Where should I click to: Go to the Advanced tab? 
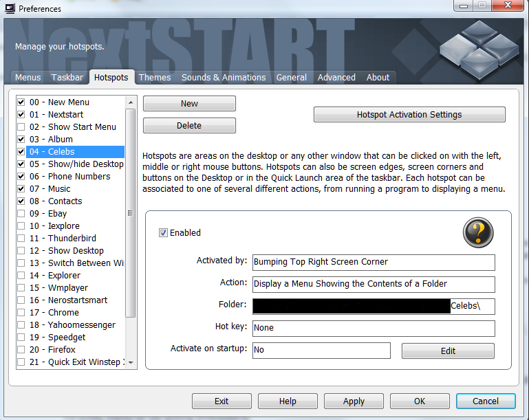[x=336, y=78]
